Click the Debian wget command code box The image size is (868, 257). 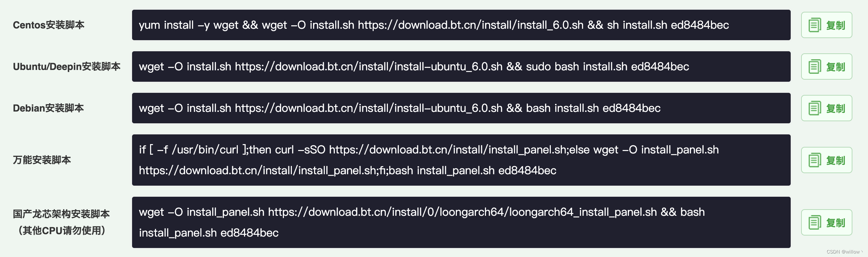coord(461,108)
